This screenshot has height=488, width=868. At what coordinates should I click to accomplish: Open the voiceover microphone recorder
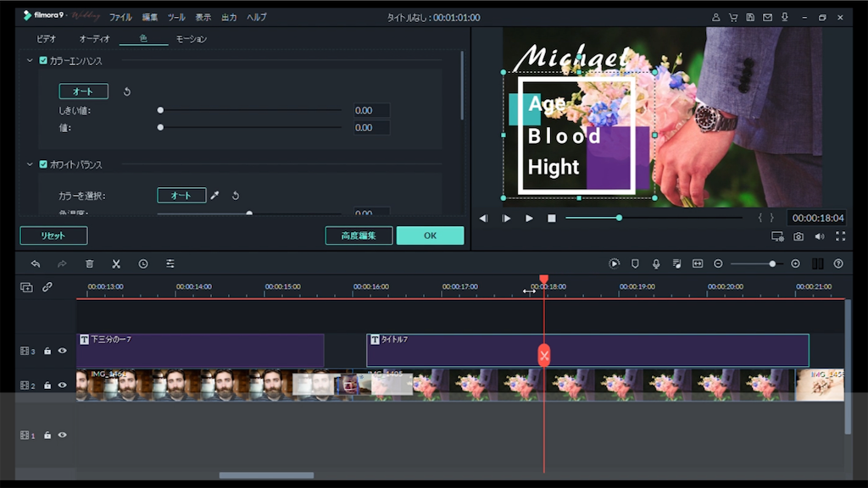coord(655,264)
